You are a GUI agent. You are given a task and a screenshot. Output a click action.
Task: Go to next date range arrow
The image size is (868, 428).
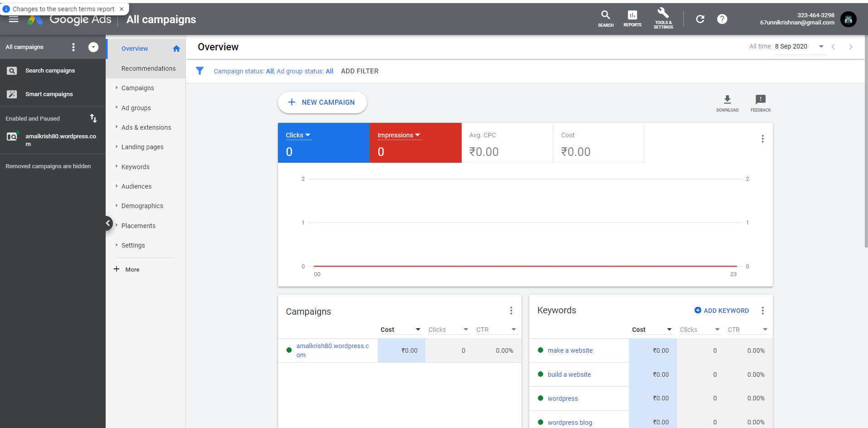point(851,47)
